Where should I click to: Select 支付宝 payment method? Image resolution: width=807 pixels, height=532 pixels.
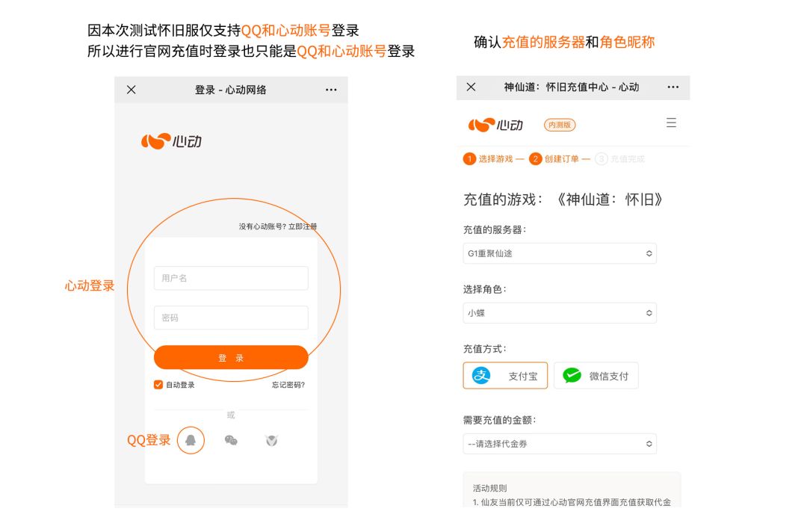(x=505, y=376)
